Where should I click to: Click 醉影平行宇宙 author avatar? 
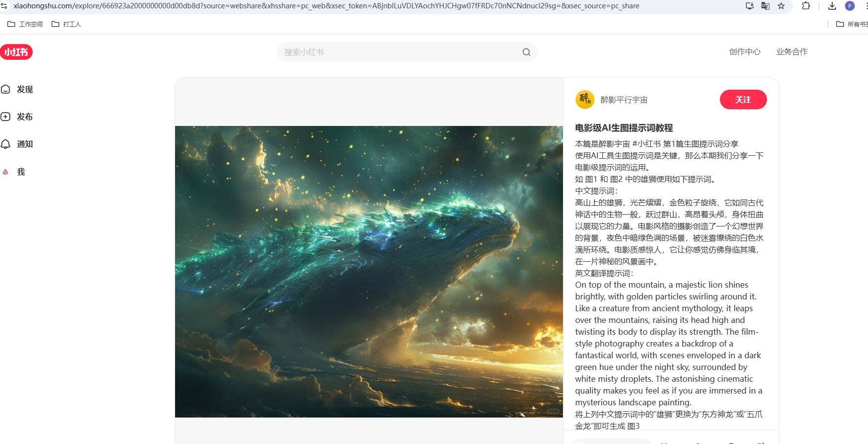coord(585,99)
